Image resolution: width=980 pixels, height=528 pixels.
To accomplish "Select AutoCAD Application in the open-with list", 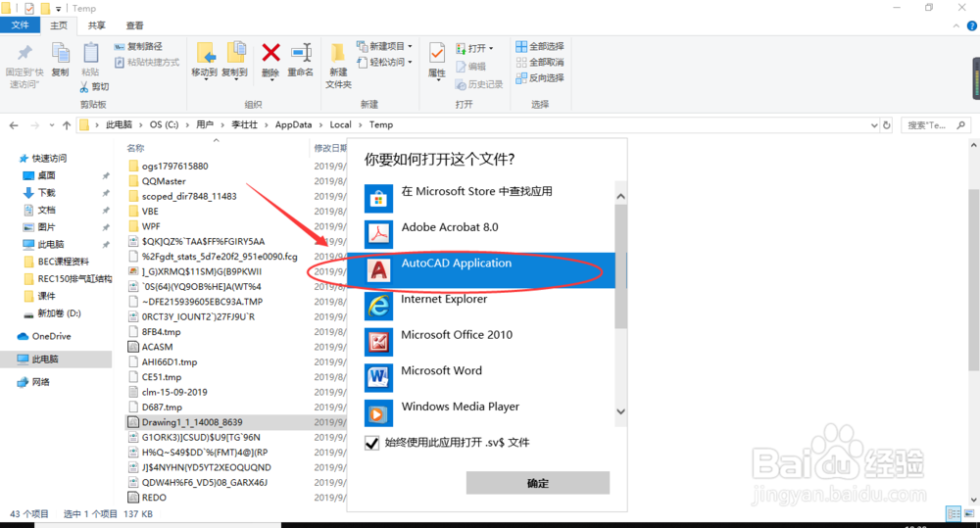I will pos(480,270).
